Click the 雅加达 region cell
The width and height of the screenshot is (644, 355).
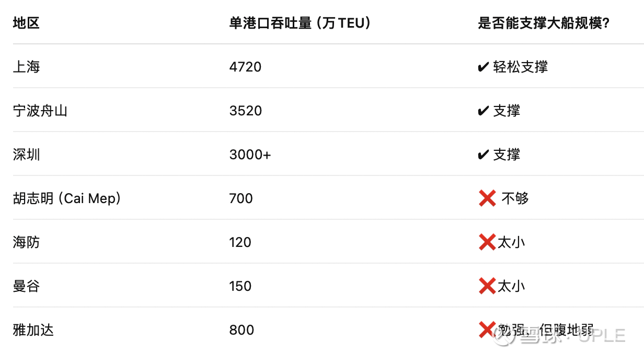click(33, 330)
